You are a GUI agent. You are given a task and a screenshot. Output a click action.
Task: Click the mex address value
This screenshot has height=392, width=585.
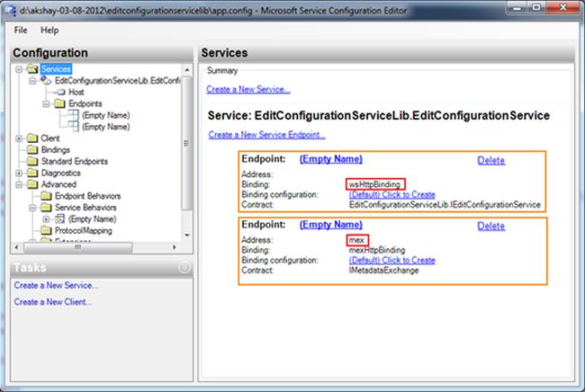(356, 240)
